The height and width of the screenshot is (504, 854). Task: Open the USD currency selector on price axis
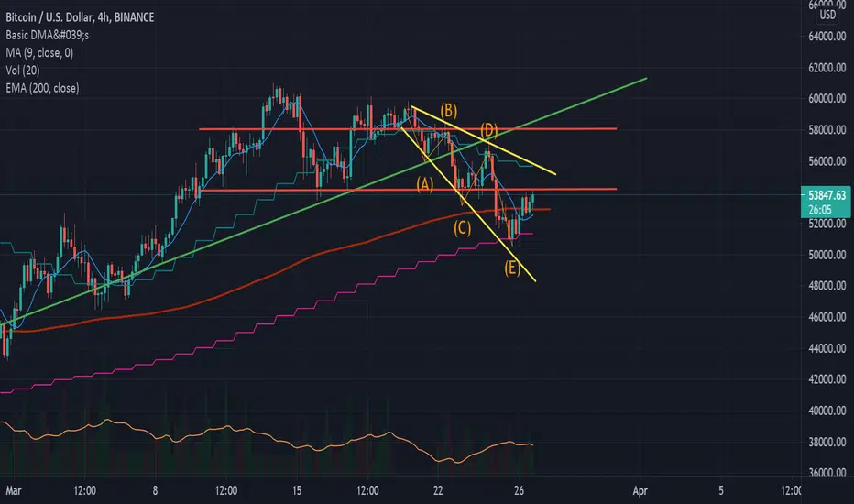[x=827, y=15]
